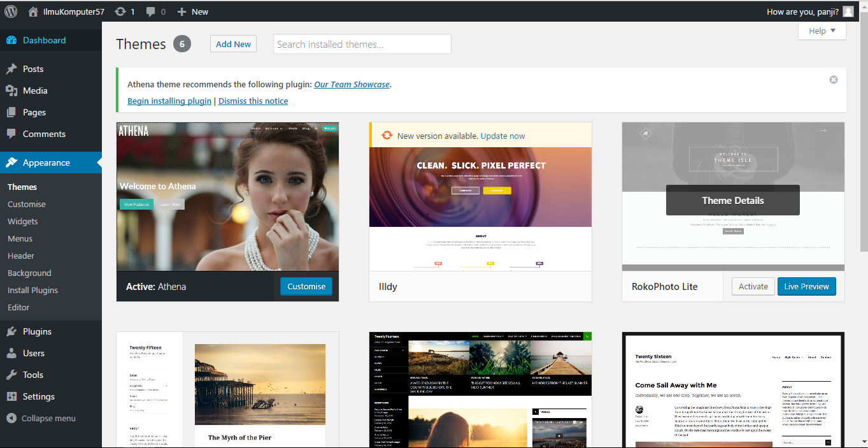Expand the Help dropdown tab

click(x=822, y=31)
